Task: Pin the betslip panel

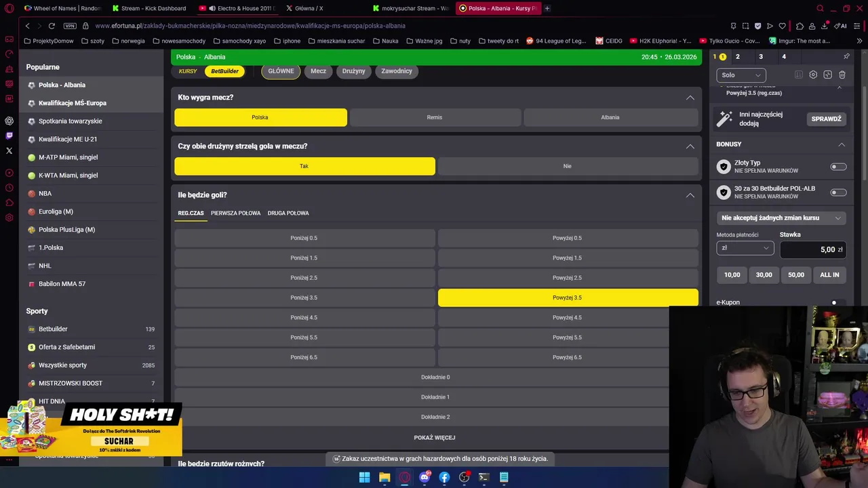Action: [x=846, y=57]
